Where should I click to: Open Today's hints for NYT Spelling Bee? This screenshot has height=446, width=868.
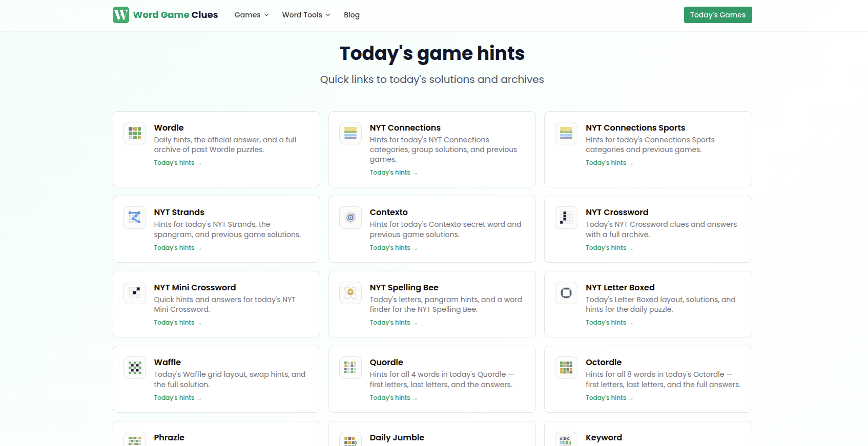point(393,323)
